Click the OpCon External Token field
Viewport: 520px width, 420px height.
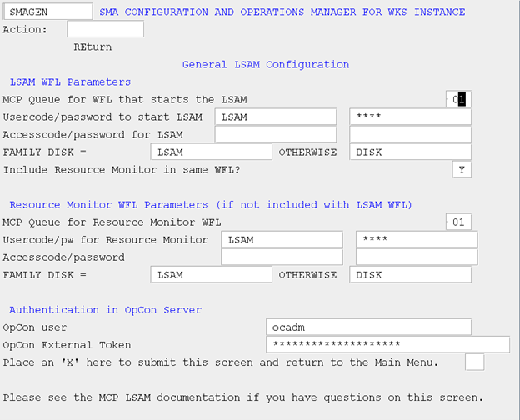(x=387, y=344)
